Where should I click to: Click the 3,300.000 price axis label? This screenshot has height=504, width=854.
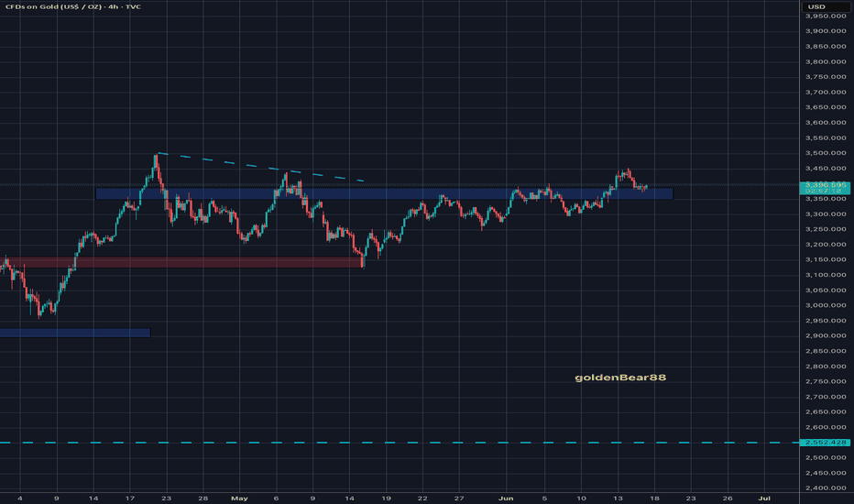point(826,214)
